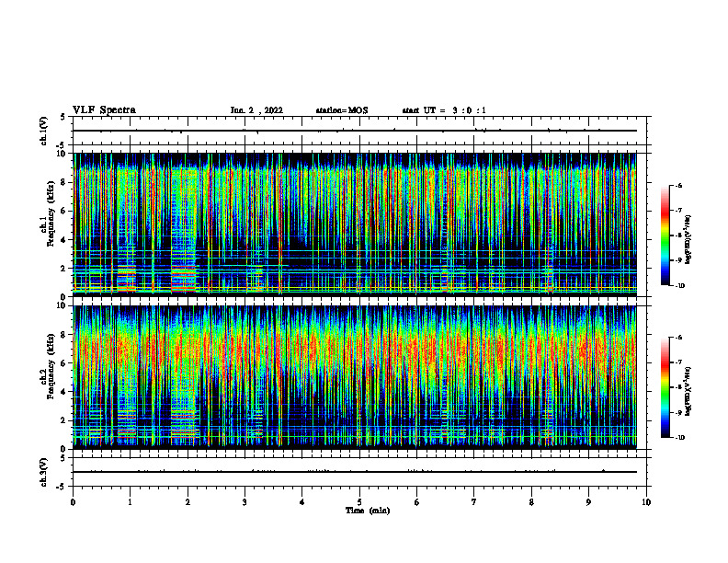
Task: Click time axis tick label "5"
Action: [359, 502]
